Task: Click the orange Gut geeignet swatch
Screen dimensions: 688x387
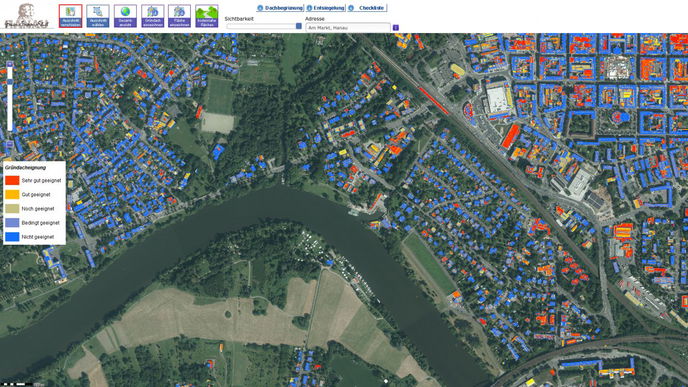Action: tap(12, 194)
